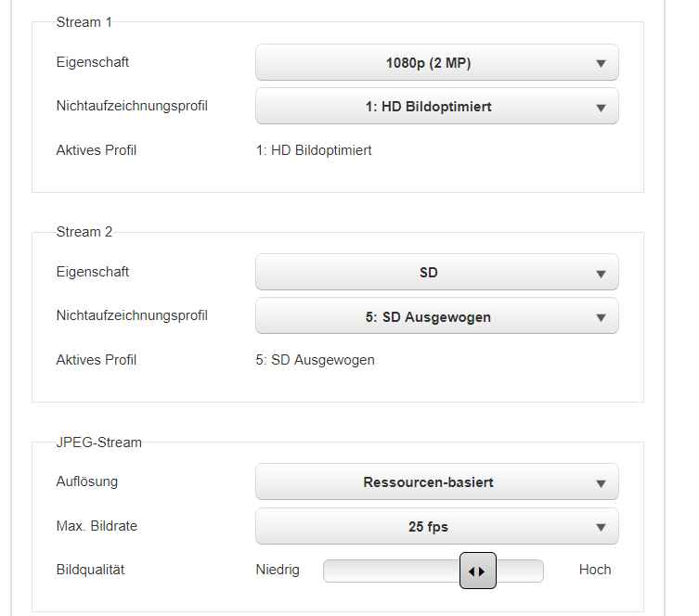This screenshot has width=699, height=616.
Task: Click the arrow icon on the Ressourcen-basiert selector
Action: coord(601,483)
